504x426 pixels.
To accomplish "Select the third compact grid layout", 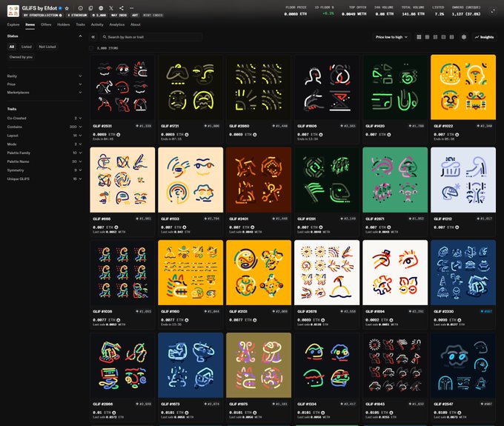I will pyautogui.click(x=435, y=37).
